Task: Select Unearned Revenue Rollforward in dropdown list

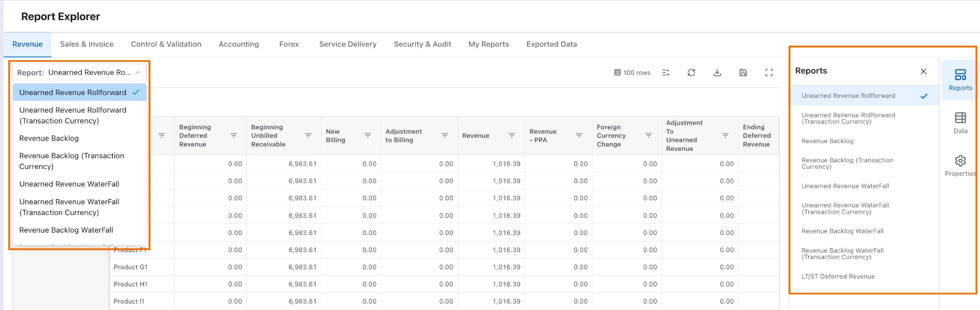Action: click(x=79, y=93)
